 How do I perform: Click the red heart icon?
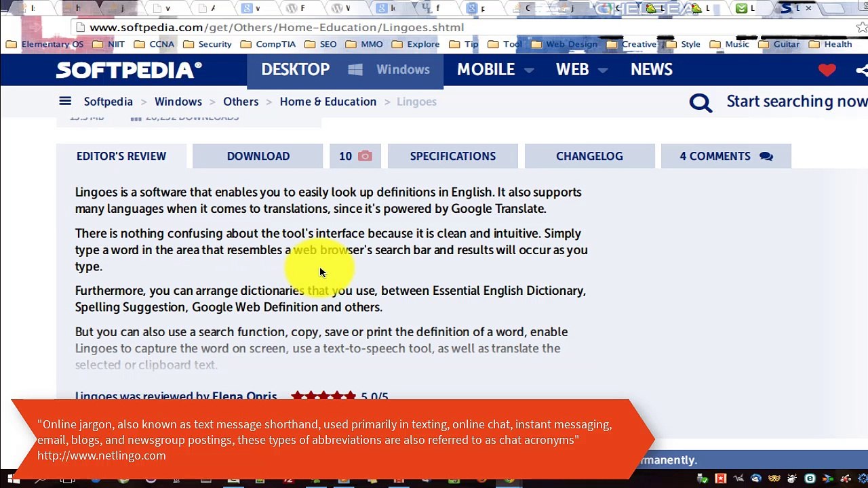827,70
